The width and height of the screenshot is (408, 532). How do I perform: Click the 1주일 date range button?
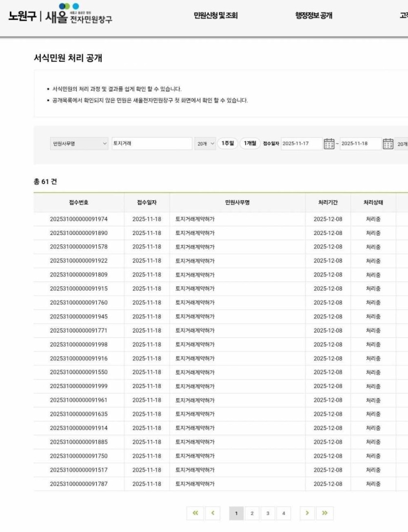click(227, 144)
